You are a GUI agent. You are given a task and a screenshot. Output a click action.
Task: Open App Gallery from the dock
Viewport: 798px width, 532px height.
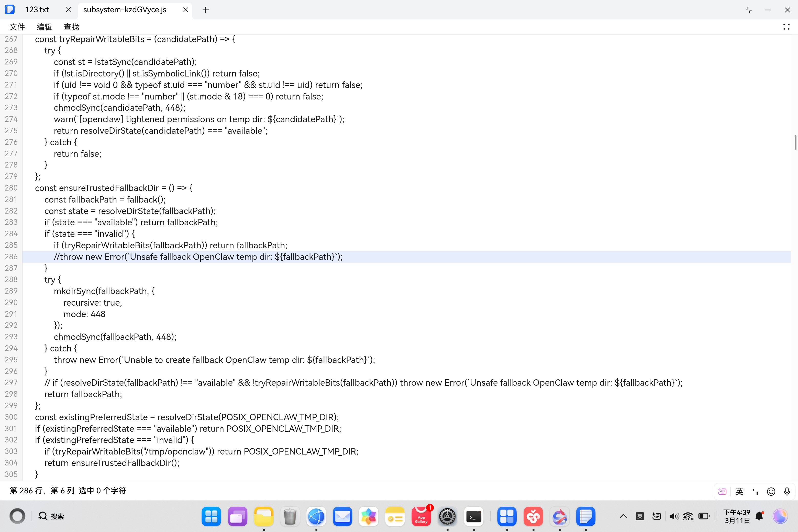click(x=421, y=516)
